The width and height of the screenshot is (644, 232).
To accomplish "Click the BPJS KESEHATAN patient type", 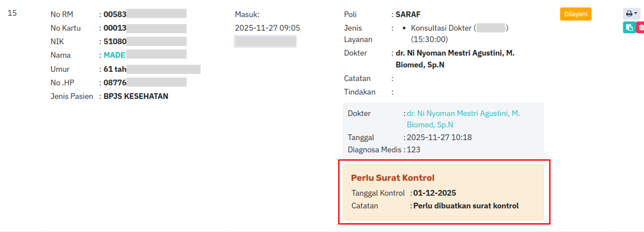I will (x=136, y=96).
